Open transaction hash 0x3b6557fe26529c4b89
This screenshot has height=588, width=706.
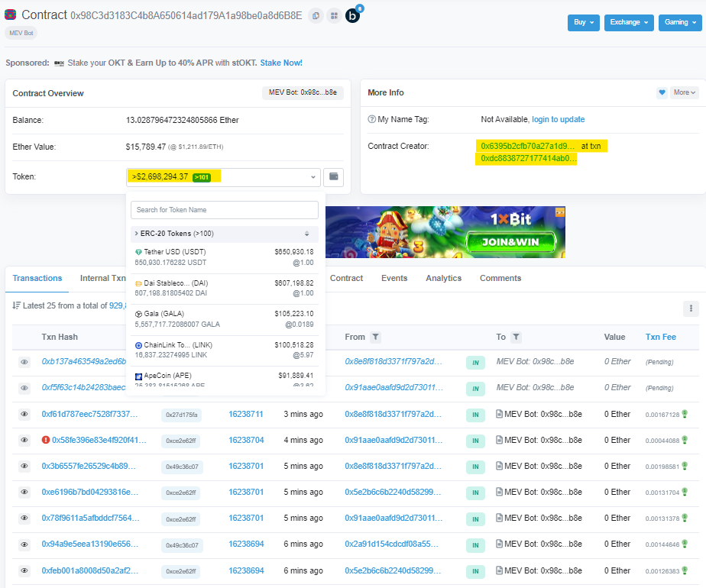[89, 467]
